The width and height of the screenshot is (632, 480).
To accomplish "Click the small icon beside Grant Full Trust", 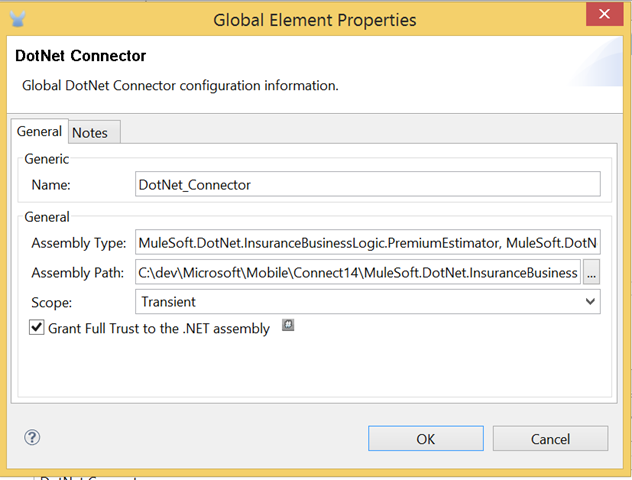I will coord(288,326).
